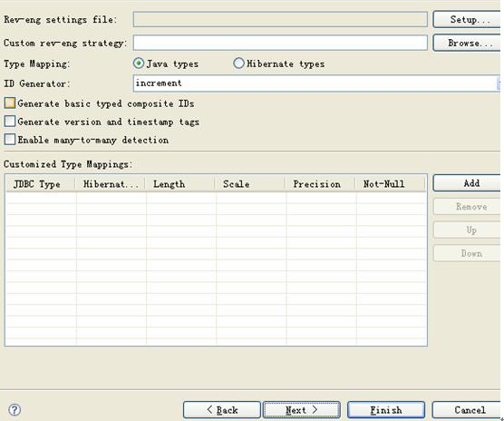The image size is (504, 421).
Task: Browse for custom rev-eng strategy
Action: [467, 43]
